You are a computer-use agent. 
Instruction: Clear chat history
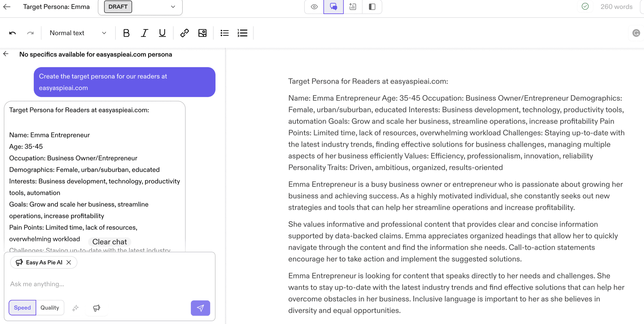pos(109,242)
